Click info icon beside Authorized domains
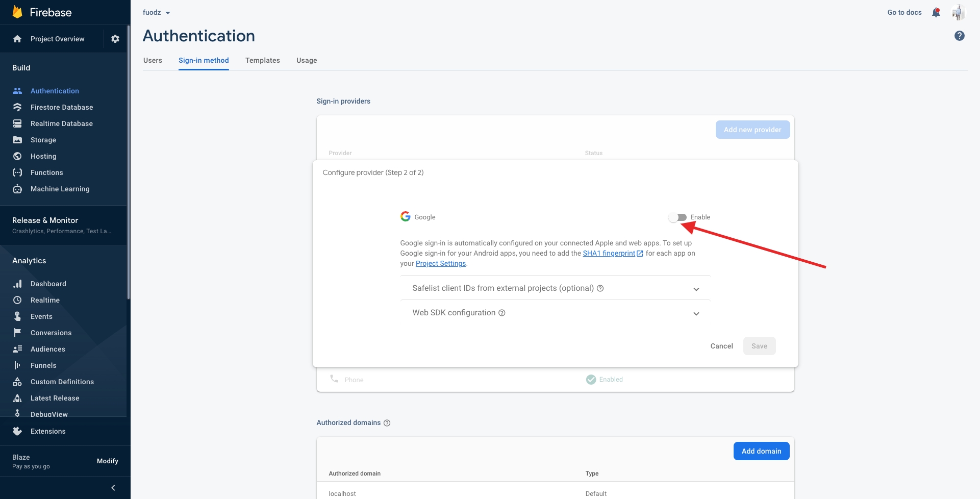Viewport: 980px width, 499px height. (387, 423)
